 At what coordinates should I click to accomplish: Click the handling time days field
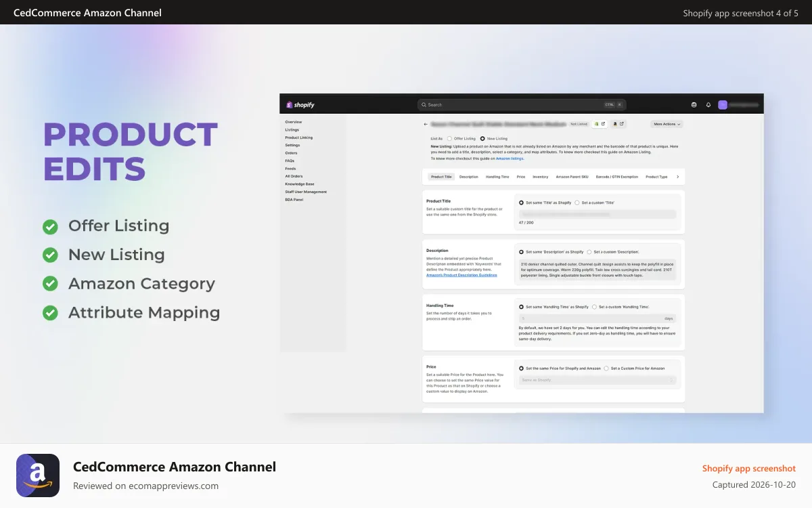597,318
